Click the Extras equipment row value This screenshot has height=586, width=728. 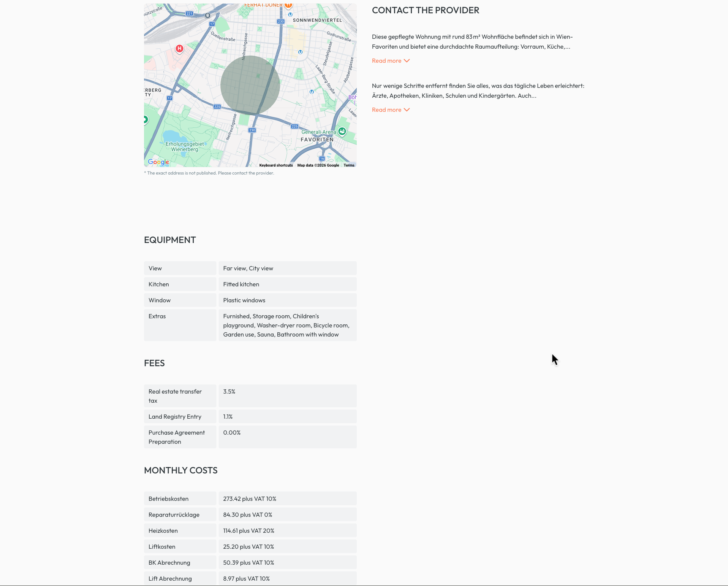point(288,325)
